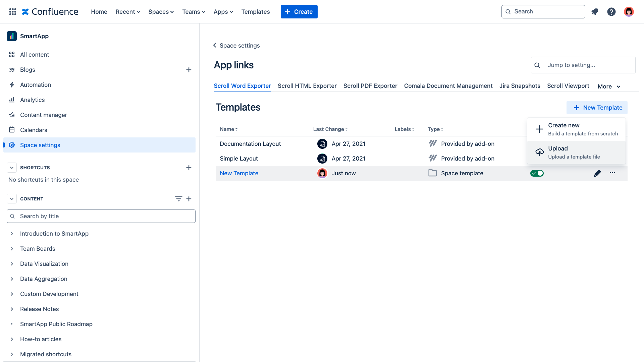
Task: Click the New Template button
Action: 597,108
